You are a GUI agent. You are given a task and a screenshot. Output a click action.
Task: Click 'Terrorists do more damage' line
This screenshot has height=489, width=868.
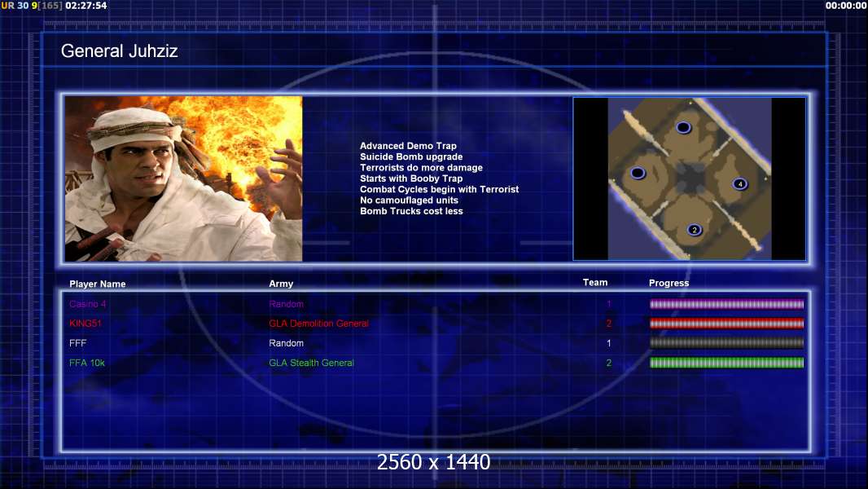click(421, 167)
